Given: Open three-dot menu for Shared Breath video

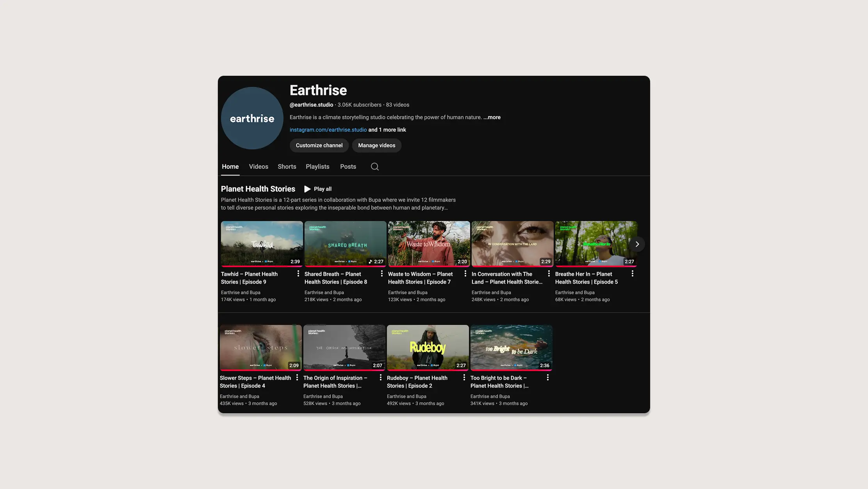Looking at the screenshot, I should click(x=381, y=274).
